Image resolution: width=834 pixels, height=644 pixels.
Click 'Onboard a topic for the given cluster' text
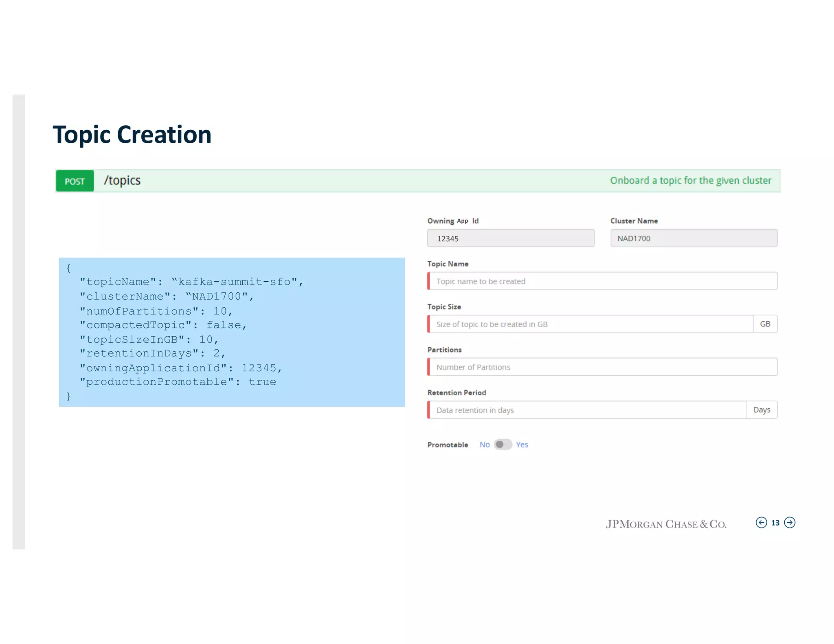[691, 181]
